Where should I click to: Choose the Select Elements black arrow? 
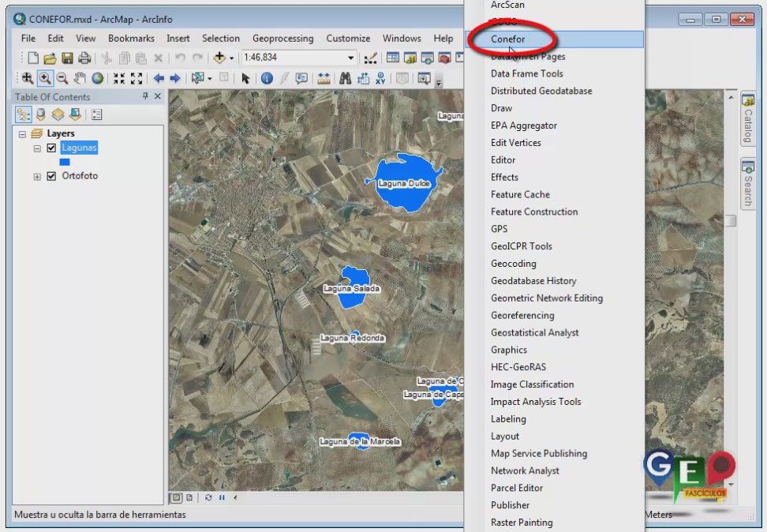[x=245, y=78]
